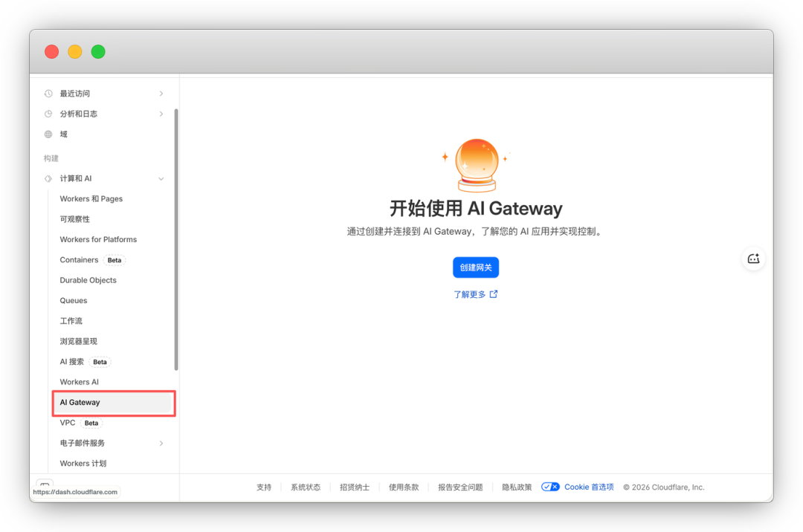Image resolution: width=803 pixels, height=532 pixels.
Task: Click the crystal ball AI Gateway illustration
Action: click(475, 162)
